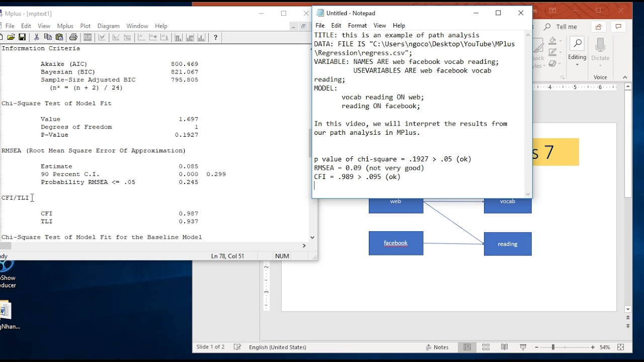Select the reading box on slide
Viewport: 644px width, 362px height.
pos(508,244)
